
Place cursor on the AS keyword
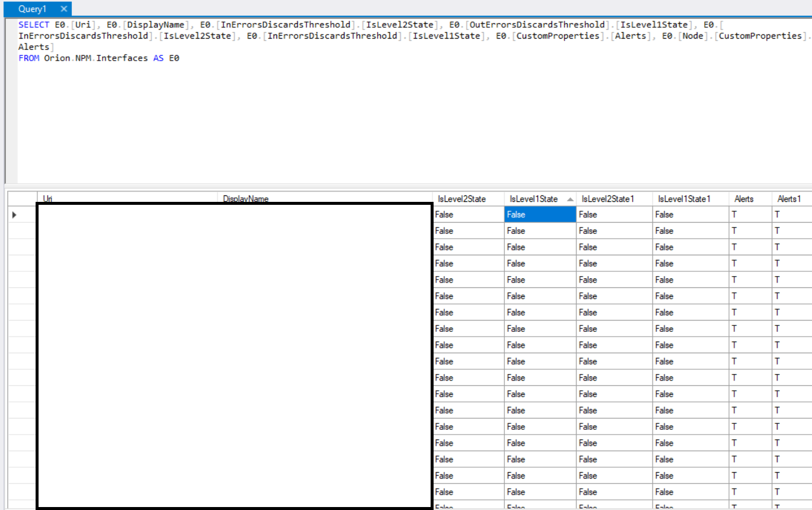coord(158,58)
